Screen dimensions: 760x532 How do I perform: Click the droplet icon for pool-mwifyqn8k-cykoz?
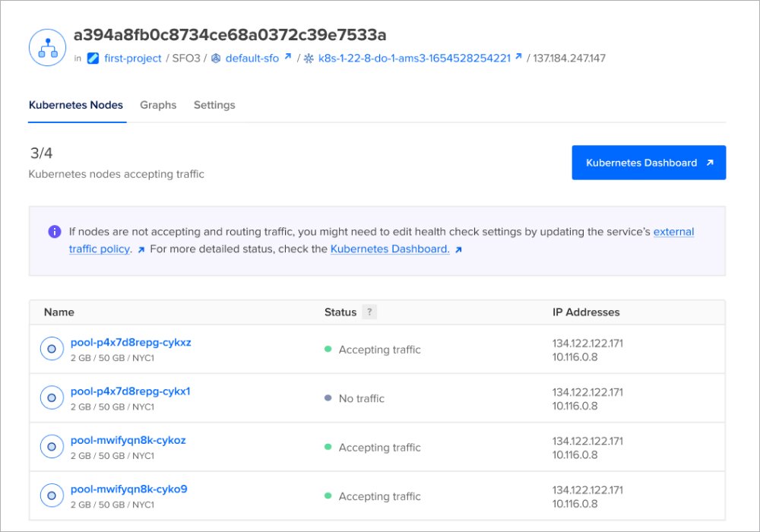(52, 447)
